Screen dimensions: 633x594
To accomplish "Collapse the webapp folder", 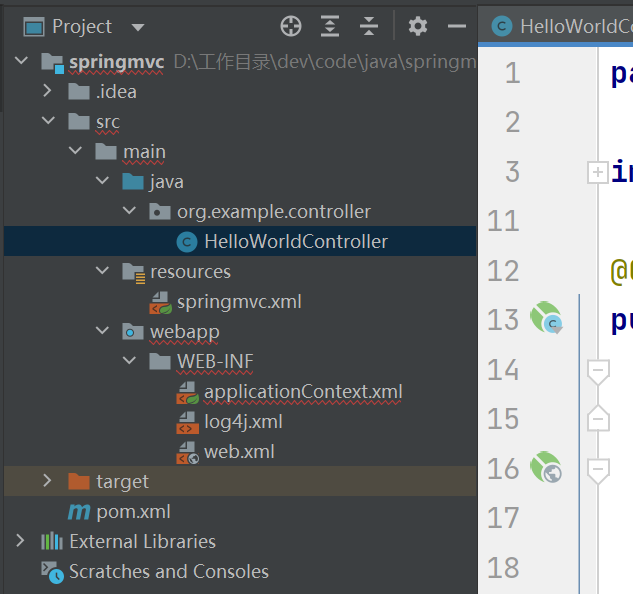I will pos(102,331).
